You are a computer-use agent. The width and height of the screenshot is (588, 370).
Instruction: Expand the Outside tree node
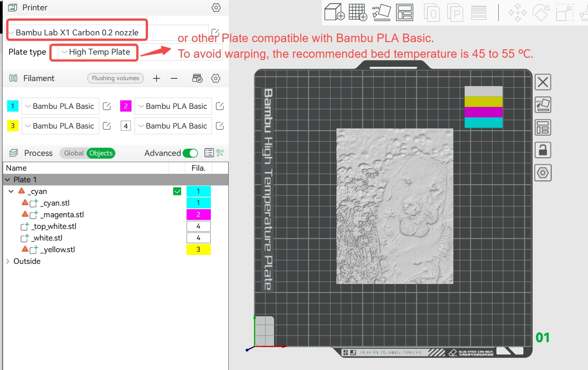[8, 261]
